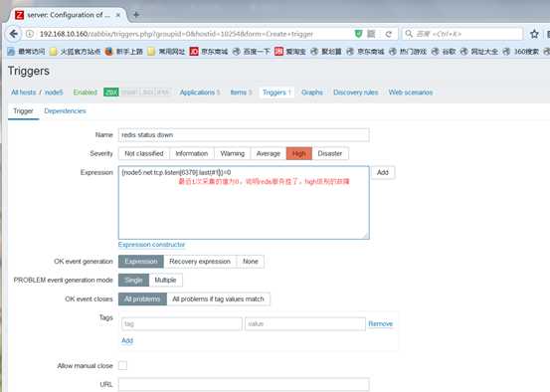Screen dimensions: 550x392
Task: Switch to the Dependencies tab
Action: pyautogui.click(x=65, y=110)
